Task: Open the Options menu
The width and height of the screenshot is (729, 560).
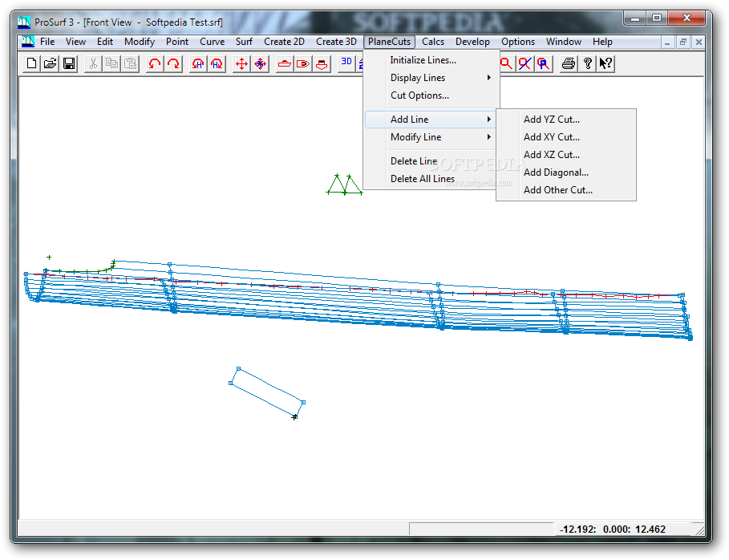Action: [x=518, y=42]
